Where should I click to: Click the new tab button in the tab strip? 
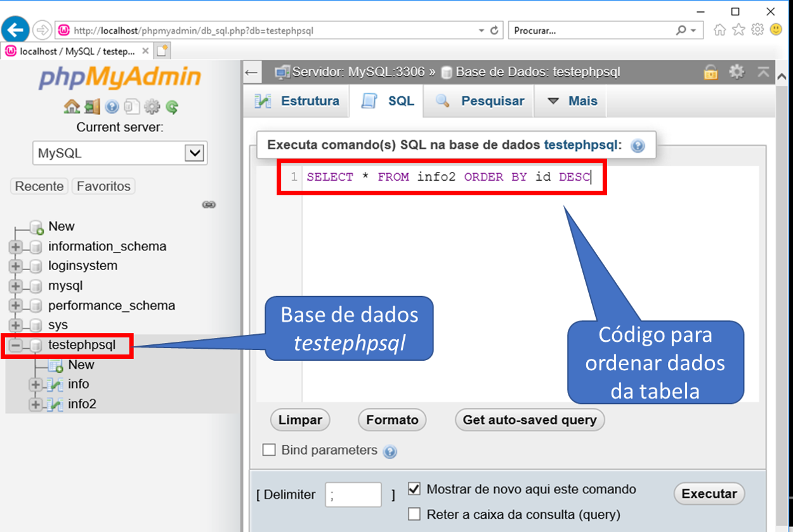coord(162,51)
